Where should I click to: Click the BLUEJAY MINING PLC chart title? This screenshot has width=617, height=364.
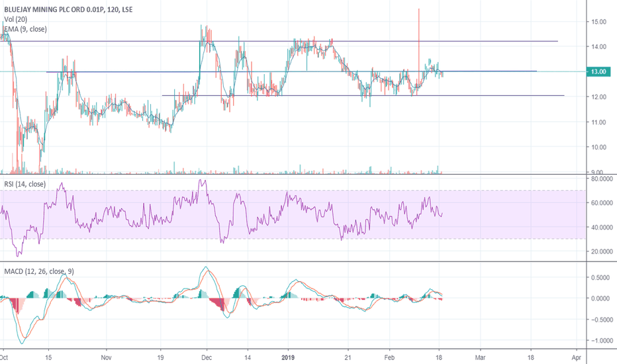68,9
